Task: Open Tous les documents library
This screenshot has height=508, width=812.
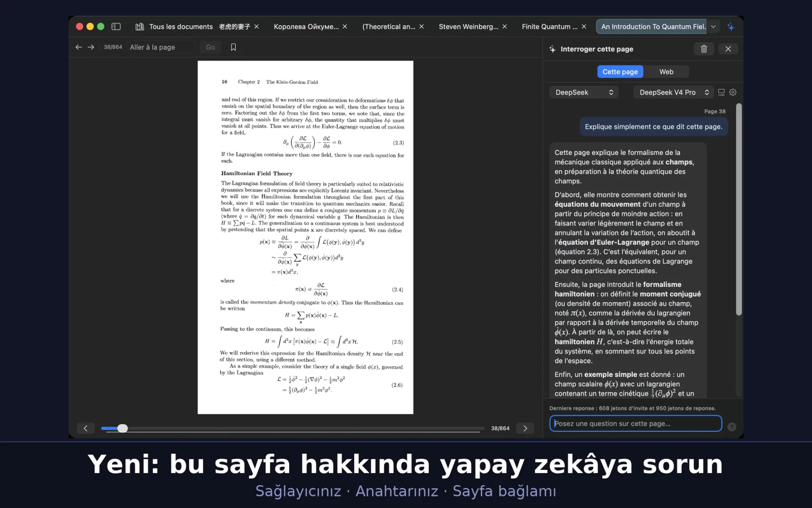Action: click(174, 26)
